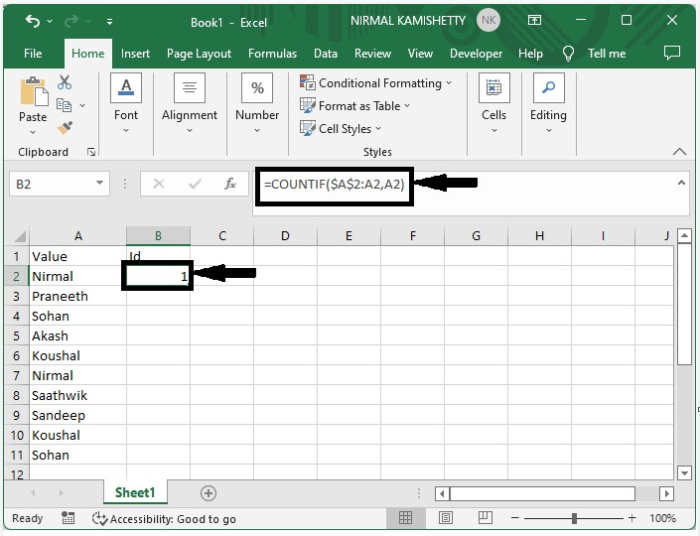Switch to the Insert tab
Screen dimensions: 700x536
pyautogui.click(x=135, y=54)
